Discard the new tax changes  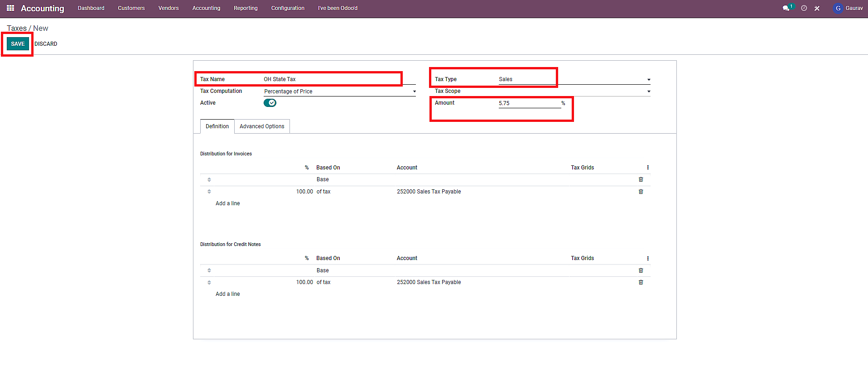coord(46,44)
